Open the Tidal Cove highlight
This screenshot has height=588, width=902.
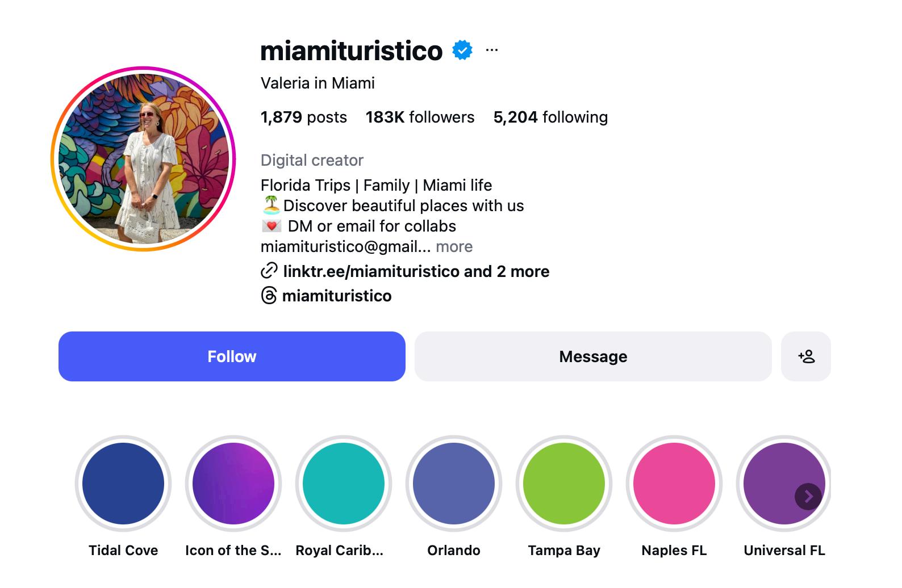click(x=123, y=484)
